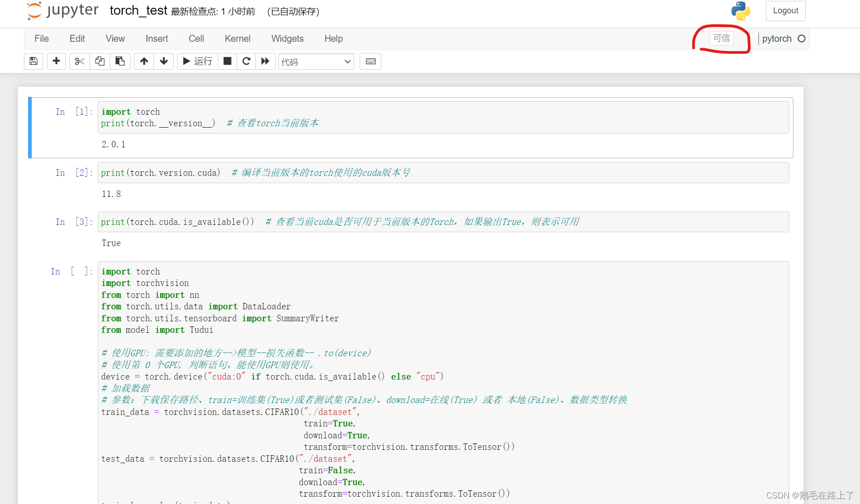This screenshot has width=860, height=504.
Task: Click the test_data CIFAR10 line
Action: coord(228,459)
